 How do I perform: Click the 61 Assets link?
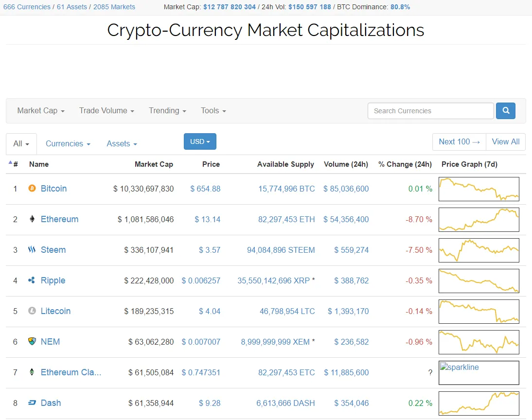(72, 7)
